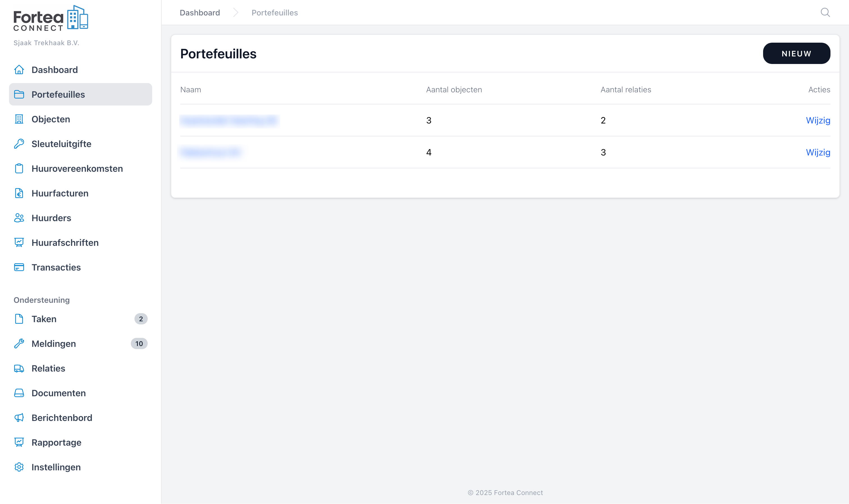Click Wijzig for the portfolio with 4 objects

point(818,152)
